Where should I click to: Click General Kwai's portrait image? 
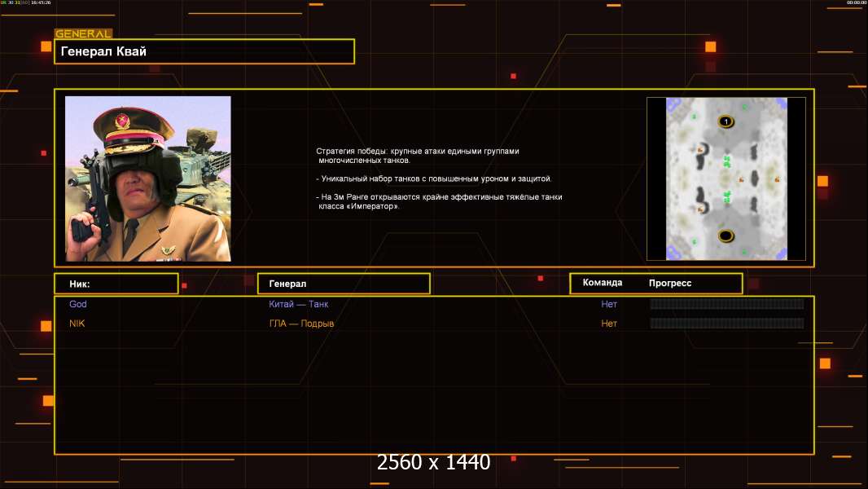[x=148, y=178]
